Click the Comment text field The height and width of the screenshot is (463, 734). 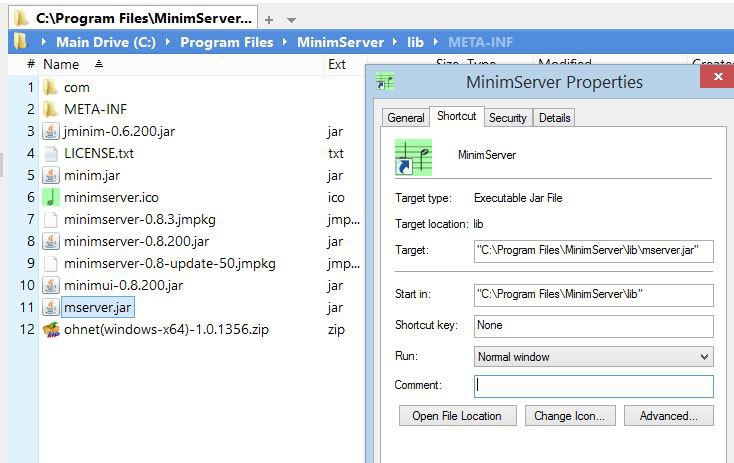tap(594, 386)
